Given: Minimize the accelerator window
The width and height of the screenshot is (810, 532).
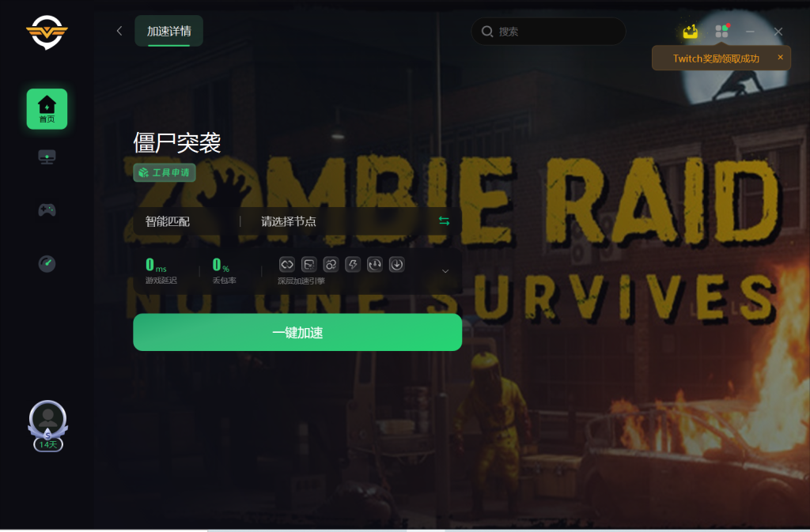Looking at the screenshot, I should 750,32.
